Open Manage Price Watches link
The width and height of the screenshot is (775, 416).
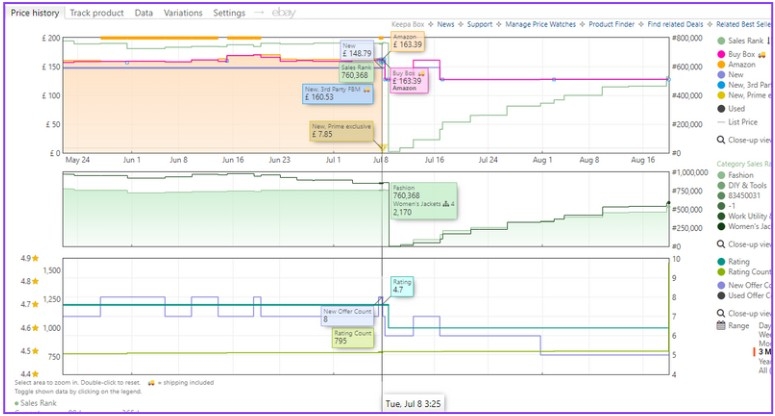[538, 23]
